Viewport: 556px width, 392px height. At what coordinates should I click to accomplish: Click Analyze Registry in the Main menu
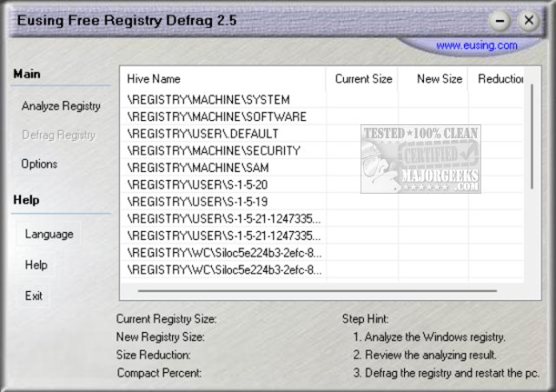tap(61, 106)
